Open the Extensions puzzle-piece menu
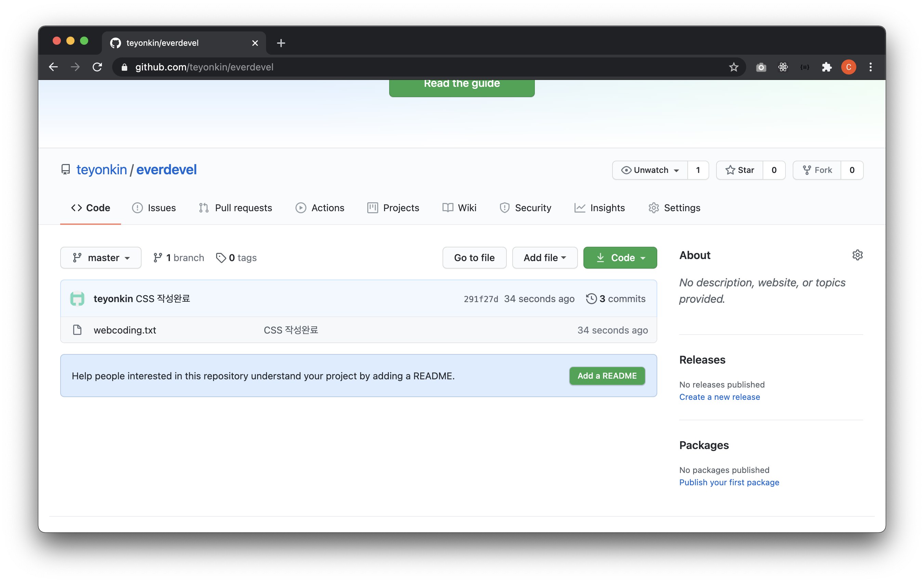The height and width of the screenshot is (583, 924). [x=827, y=67]
